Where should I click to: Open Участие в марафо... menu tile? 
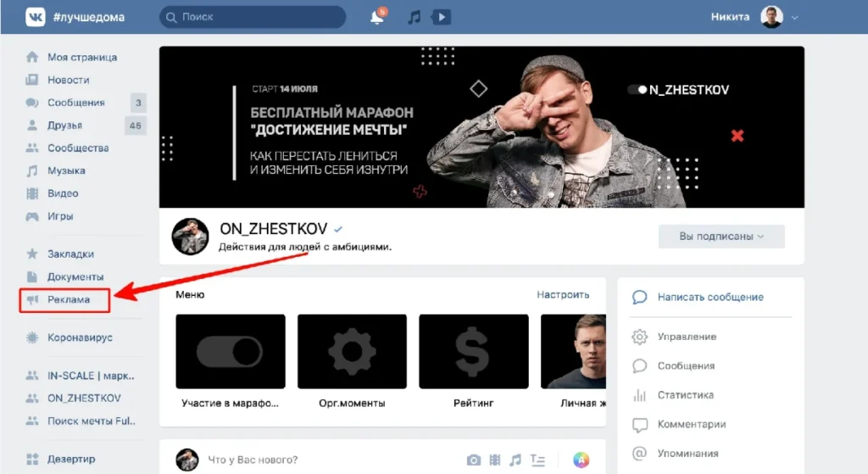pos(231,361)
